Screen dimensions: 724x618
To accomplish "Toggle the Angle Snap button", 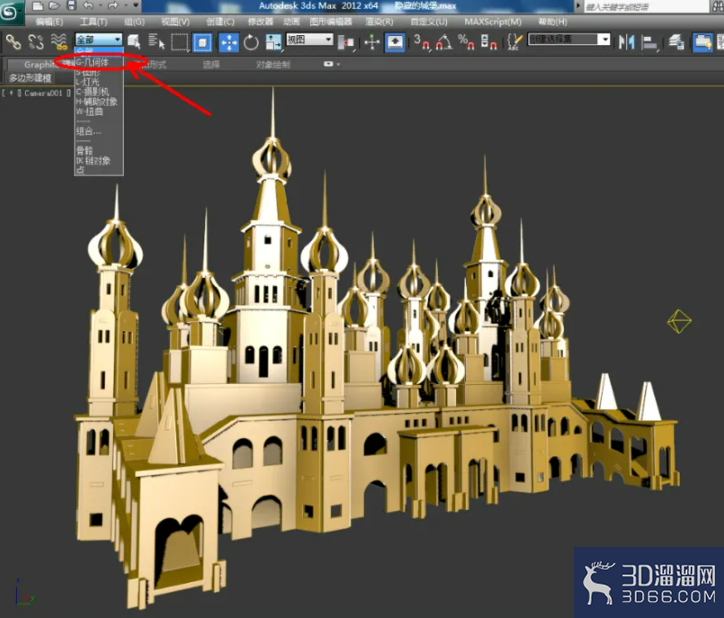I will tap(444, 42).
